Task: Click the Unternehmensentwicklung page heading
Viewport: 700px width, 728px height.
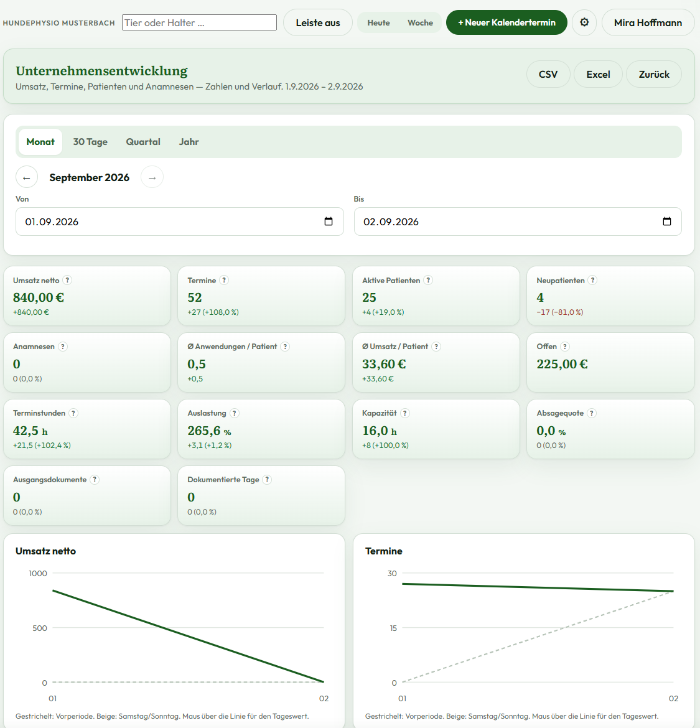Action: point(101,70)
